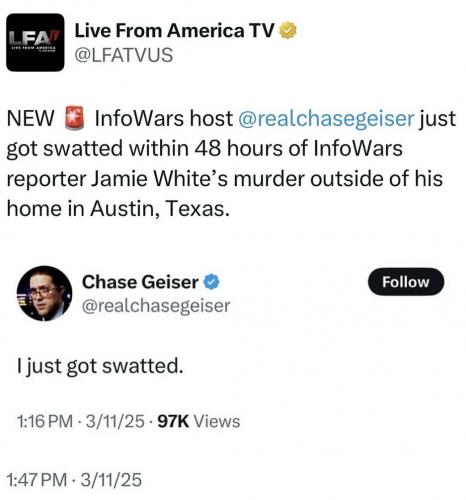Click the 1:47 PM post timestamp
The width and height of the screenshot is (466, 500).
pyautogui.click(x=37, y=480)
